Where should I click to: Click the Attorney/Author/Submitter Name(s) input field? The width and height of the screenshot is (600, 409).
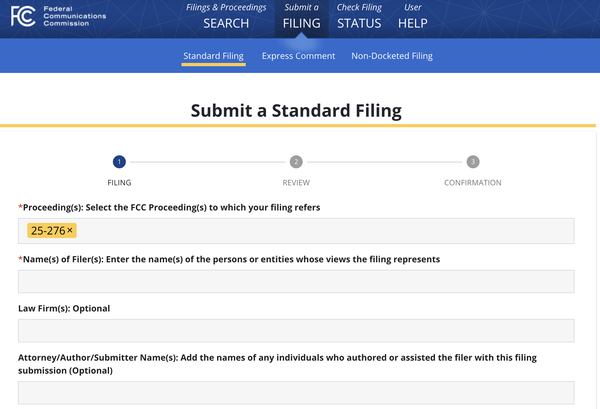(x=296, y=393)
